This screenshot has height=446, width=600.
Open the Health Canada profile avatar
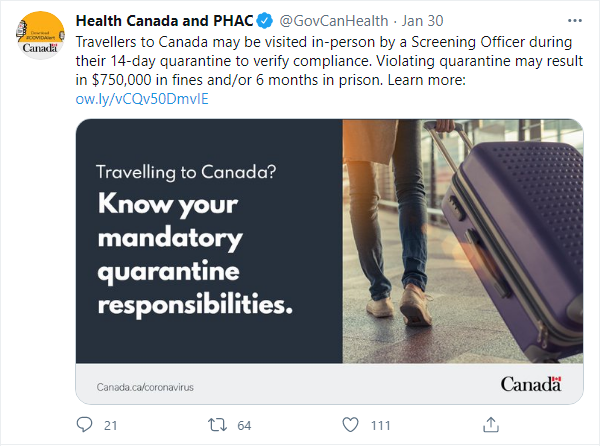[40, 35]
